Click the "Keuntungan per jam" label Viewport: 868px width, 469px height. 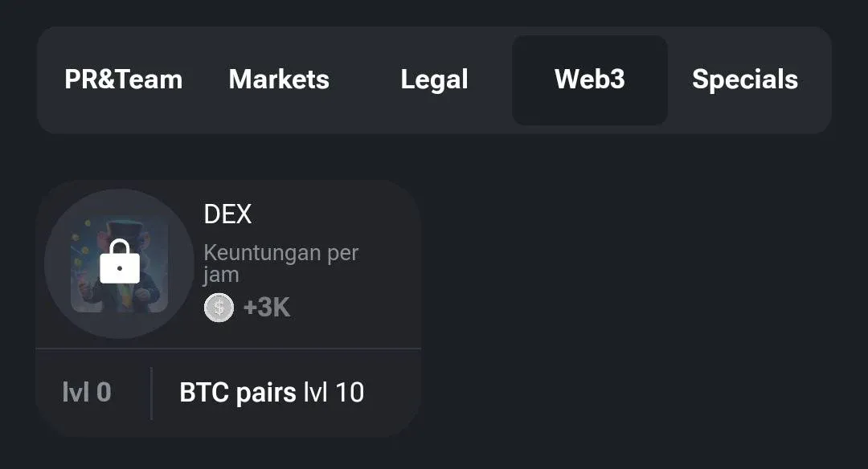pos(280,263)
